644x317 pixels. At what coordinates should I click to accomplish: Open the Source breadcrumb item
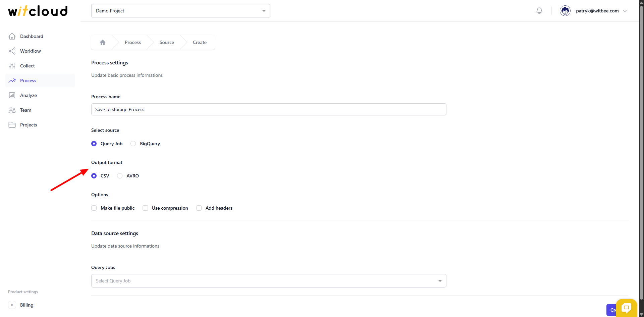pos(167,42)
